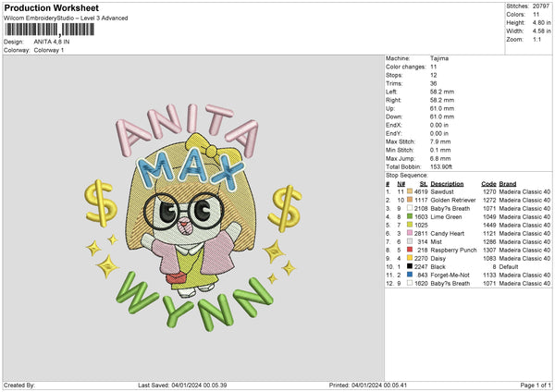Click code 1133 in the Forget-Me-Not row

pos(489,276)
